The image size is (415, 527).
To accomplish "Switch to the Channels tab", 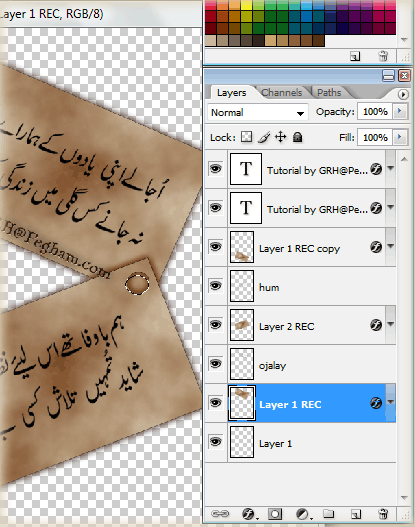I will tap(282, 92).
